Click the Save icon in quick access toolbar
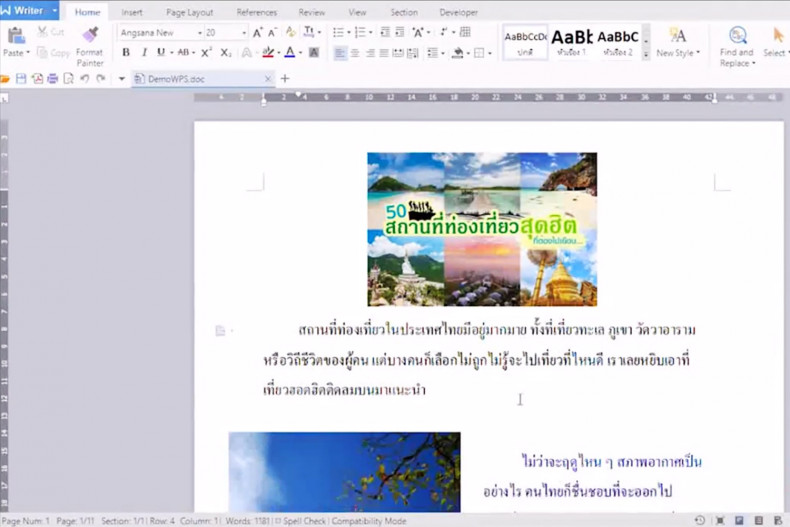The height and width of the screenshot is (527, 790). (x=21, y=78)
